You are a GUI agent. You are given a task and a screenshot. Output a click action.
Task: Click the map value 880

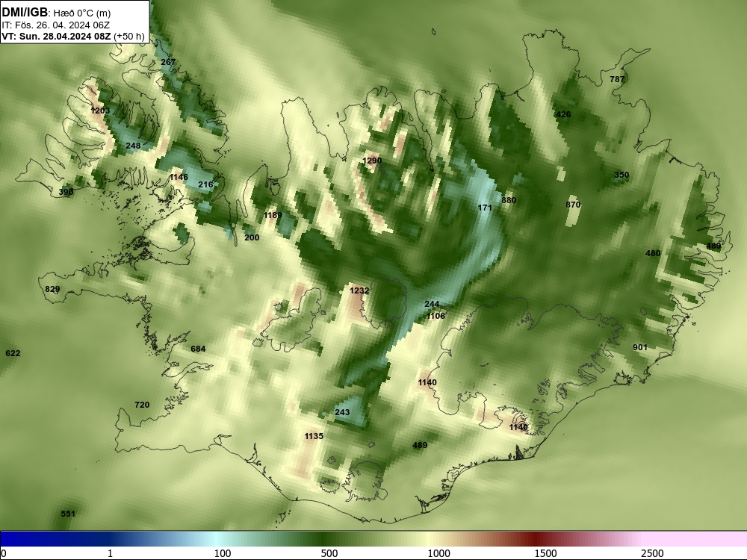click(509, 200)
